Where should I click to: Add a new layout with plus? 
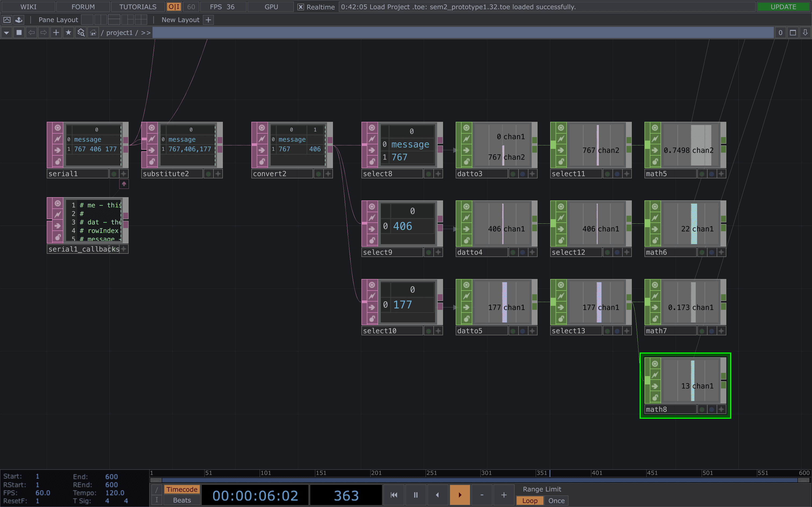pyautogui.click(x=208, y=20)
